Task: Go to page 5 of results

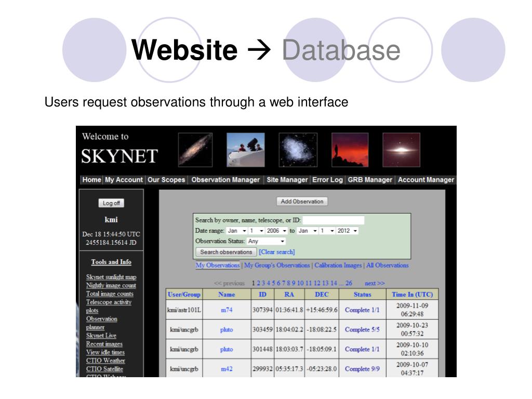Action: tap(273, 283)
